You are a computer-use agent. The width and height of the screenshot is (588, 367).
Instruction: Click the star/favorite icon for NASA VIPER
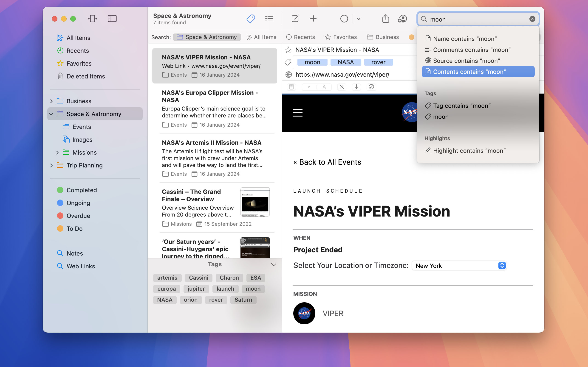point(289,50)
